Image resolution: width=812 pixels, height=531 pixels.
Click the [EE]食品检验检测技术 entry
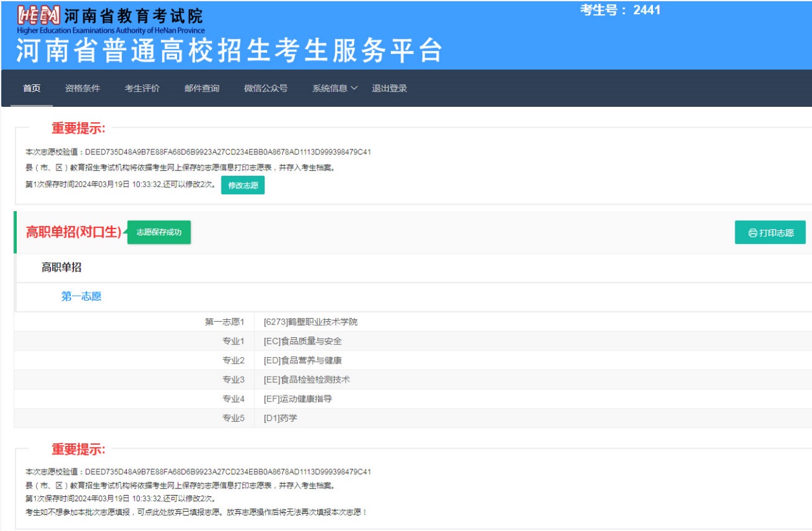tap(307, 380)
